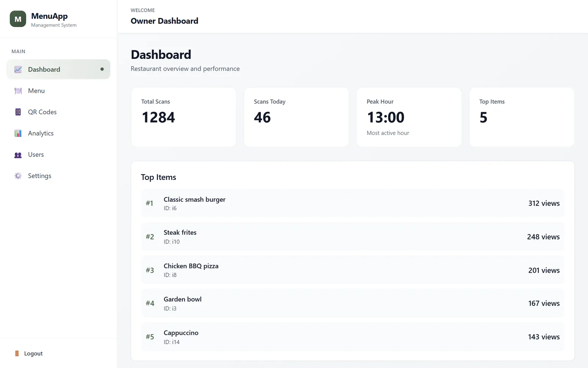The width and height of the screenshot is (588, 368).
Task: Click the 'ID: i14' label
Action: pos(172,342)
